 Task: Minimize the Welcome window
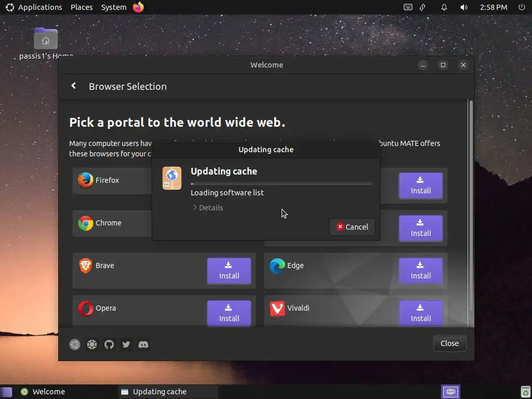point(423,65)
